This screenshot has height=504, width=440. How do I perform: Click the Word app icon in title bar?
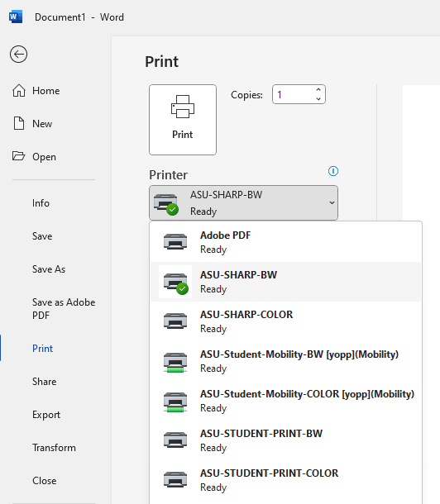tap(16, 17)
